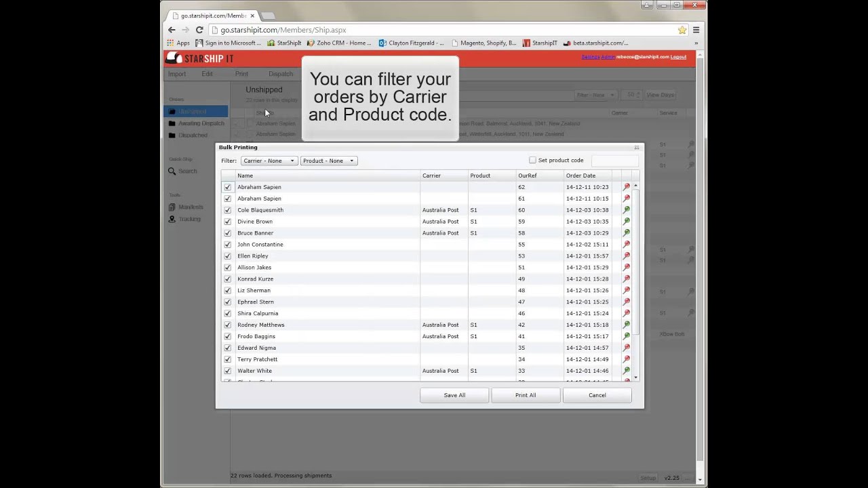Click the product code input field

tap(615, 161)
